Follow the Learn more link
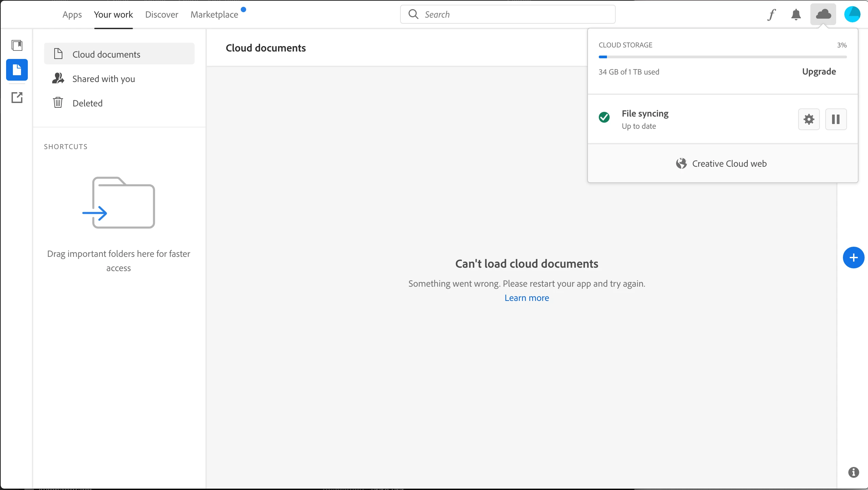The image size is (868, 490). point(527,298)
